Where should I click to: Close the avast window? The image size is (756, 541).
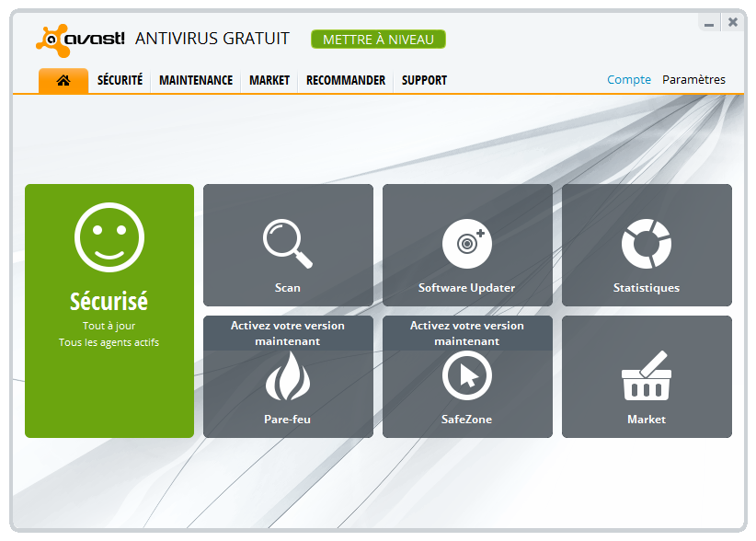(x=733, y=22)
